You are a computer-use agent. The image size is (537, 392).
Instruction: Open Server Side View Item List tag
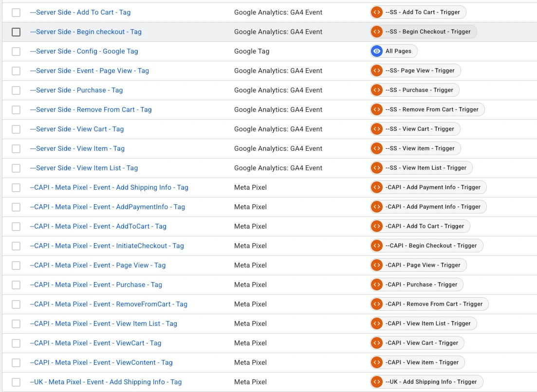click(x=84, y=168)
